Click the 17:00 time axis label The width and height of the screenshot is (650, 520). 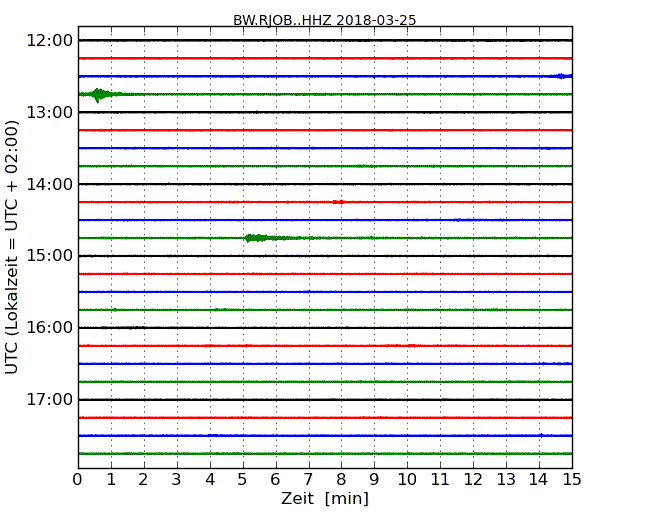[x=50, y=399]
